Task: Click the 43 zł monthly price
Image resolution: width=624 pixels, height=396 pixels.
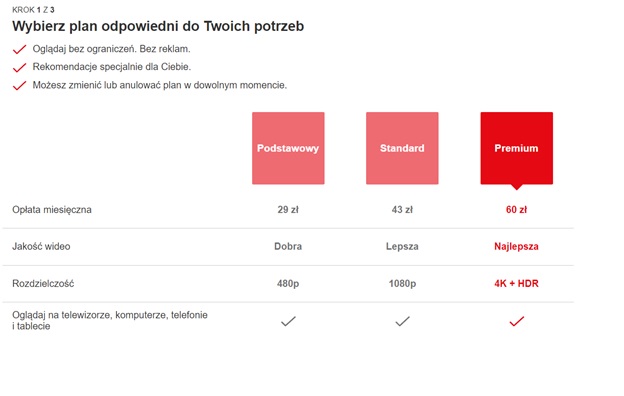Action: [402, 210]
